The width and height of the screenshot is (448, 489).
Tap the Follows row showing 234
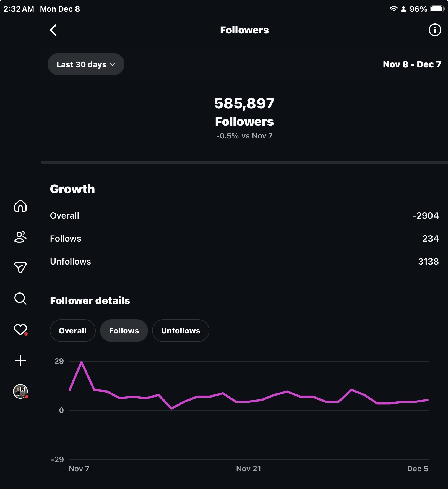point(244,239)
